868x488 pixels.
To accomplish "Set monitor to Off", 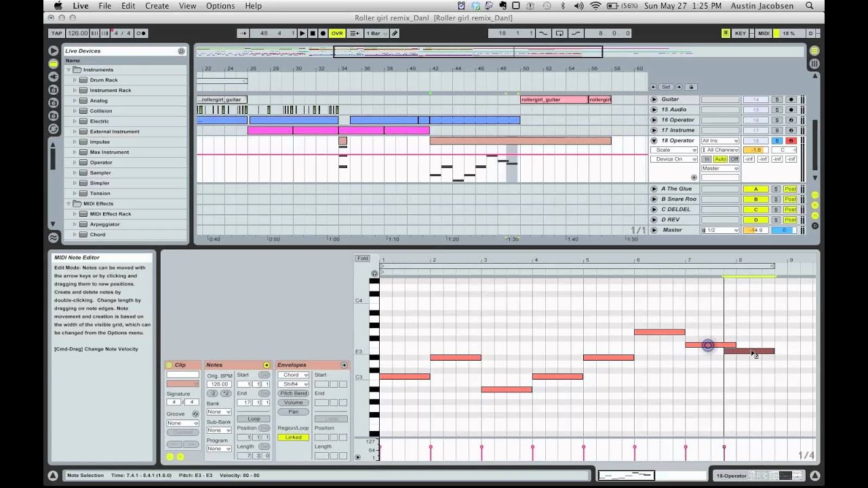I will pos(734,159).
